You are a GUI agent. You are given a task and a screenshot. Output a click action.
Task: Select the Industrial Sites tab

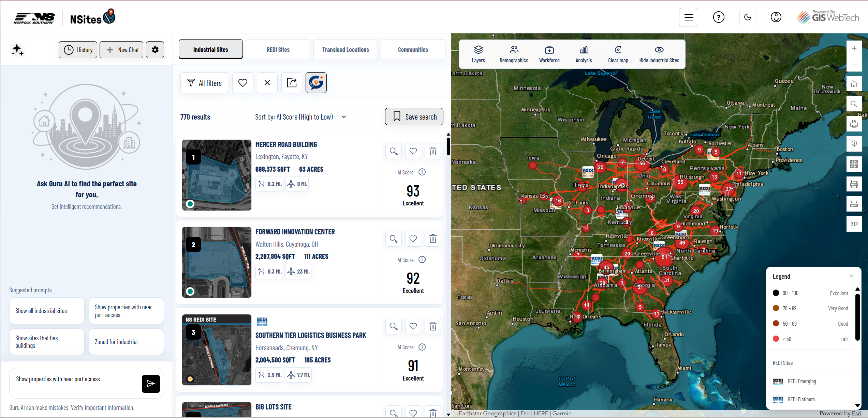coord(210,50)
